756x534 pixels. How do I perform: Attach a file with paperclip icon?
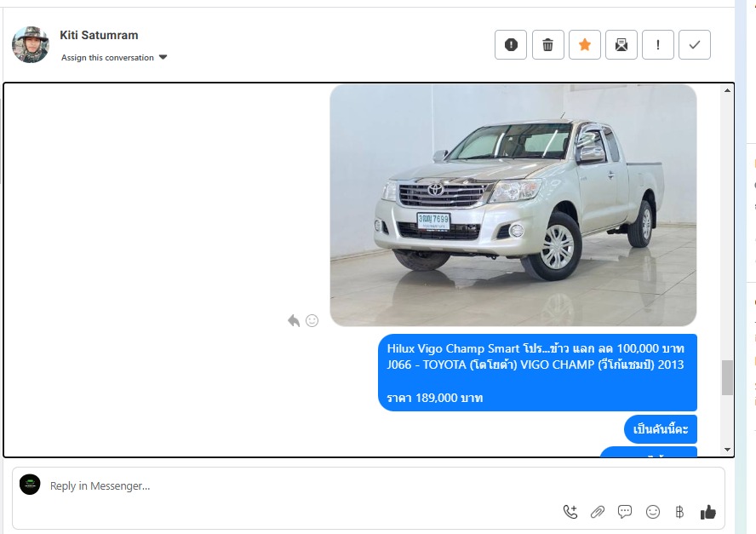point(598,512)
